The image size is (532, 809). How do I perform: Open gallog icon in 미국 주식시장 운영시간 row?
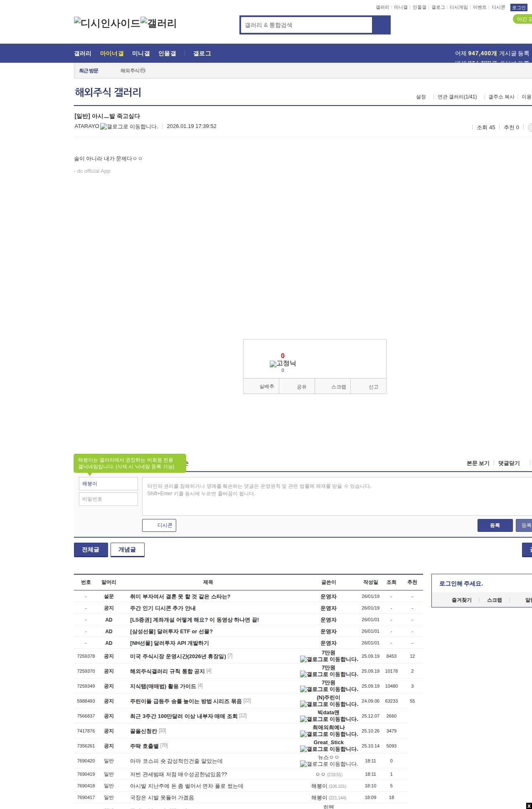[x=329, y=659]
